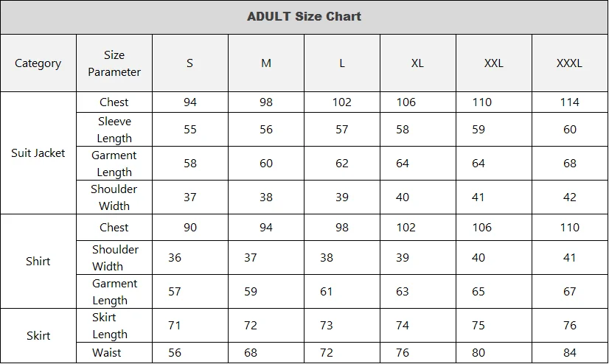The height and width of the screenshot is (364, 609).
Task: Select the Sleeve Length row label
Action: 114,130
